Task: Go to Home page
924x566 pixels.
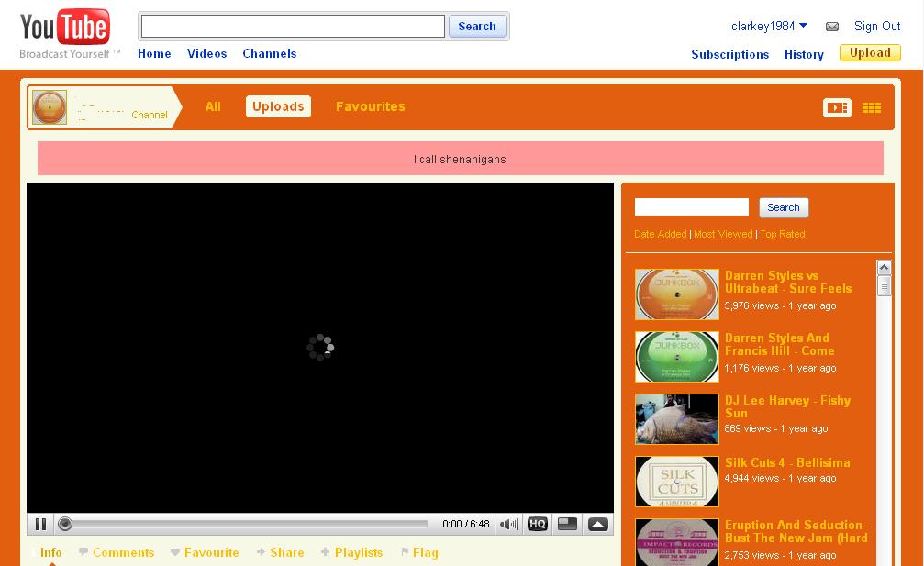Action: 154,53
